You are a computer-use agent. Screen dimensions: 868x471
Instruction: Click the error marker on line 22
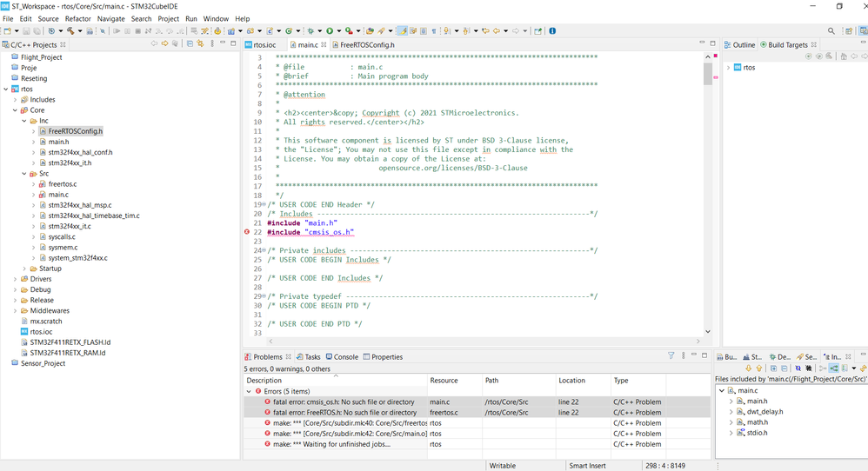[x=247, y=232]
